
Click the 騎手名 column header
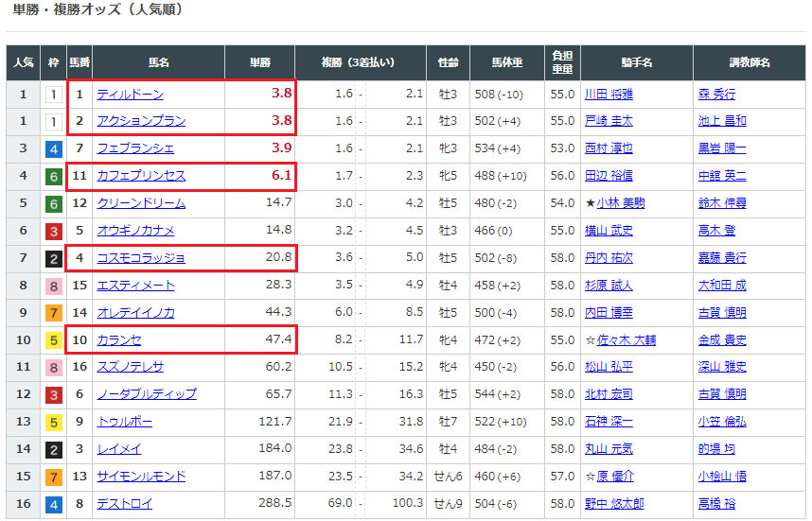636,62
